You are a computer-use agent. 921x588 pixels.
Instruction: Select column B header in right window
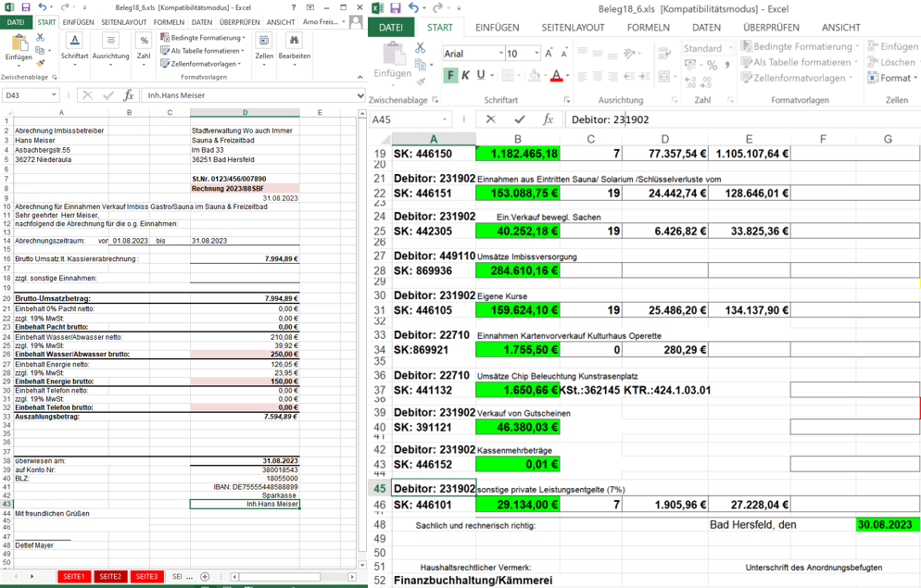tap(517, 139)
